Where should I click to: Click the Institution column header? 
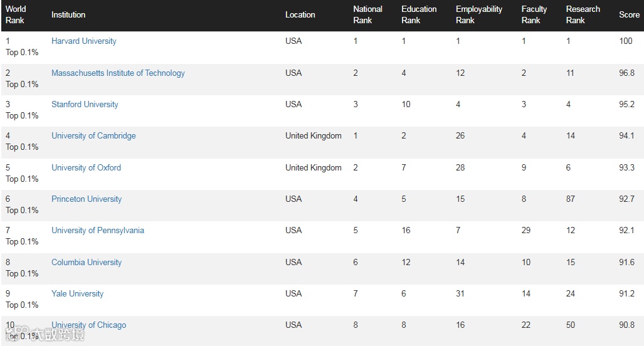68,15
